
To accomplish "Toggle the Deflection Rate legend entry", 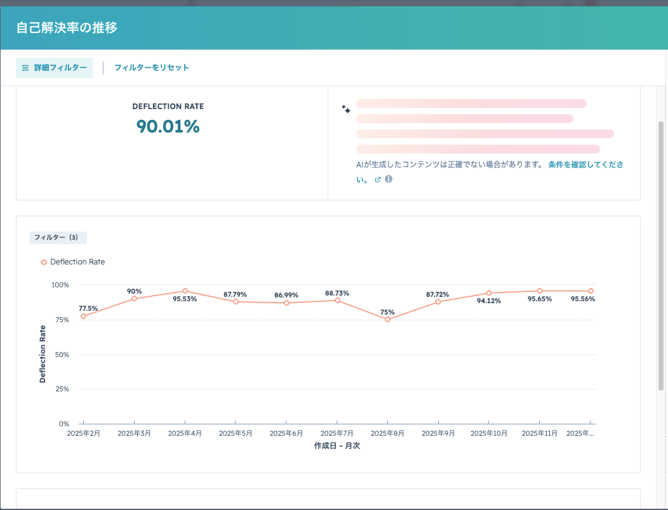I will click(x=73, y=262).
